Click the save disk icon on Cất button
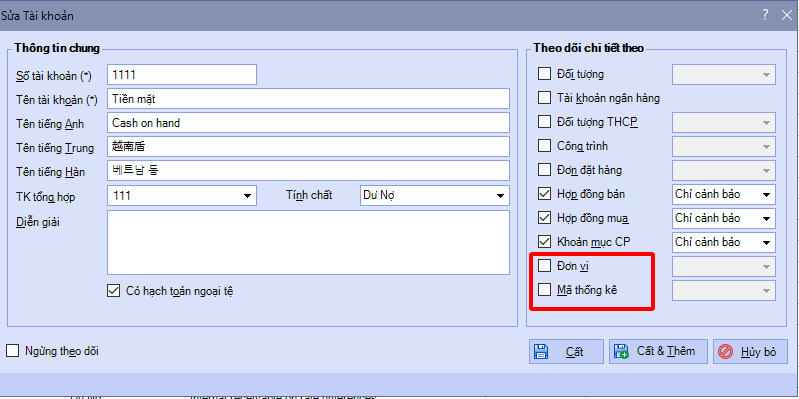This screenshot has width=799, height=399. tap(541, 352)
